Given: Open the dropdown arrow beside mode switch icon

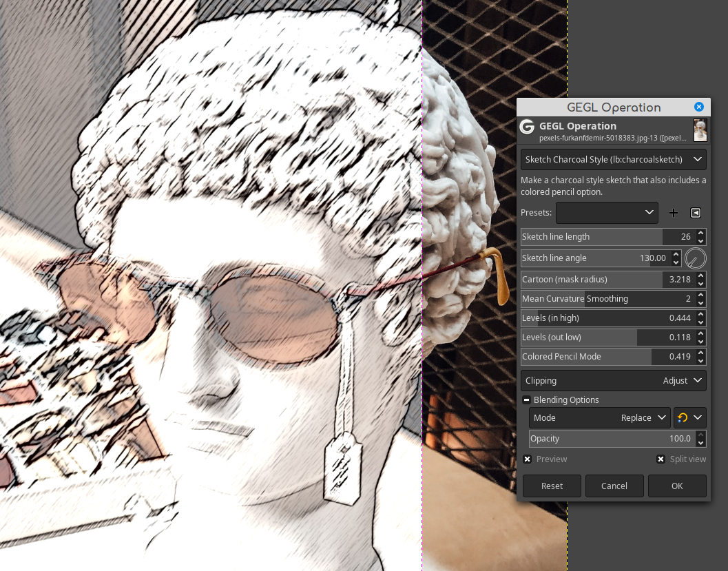Looking at the screenshot, I should coord(698,418).
